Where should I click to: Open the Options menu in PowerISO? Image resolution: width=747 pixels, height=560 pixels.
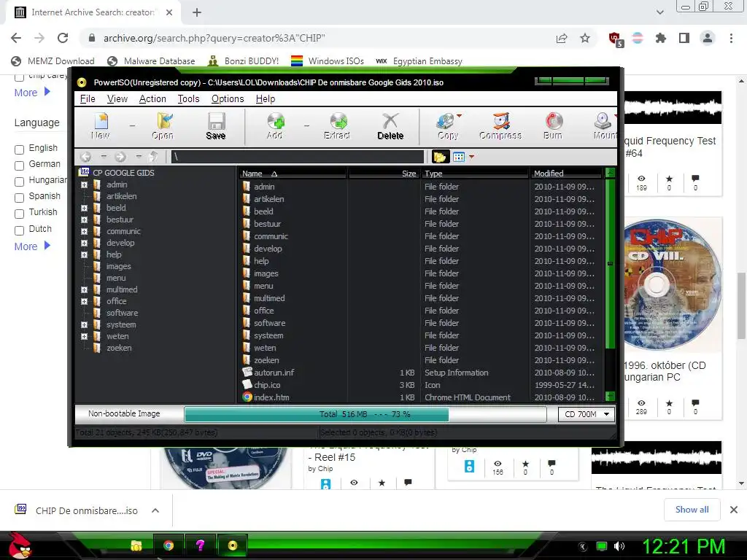228,98
